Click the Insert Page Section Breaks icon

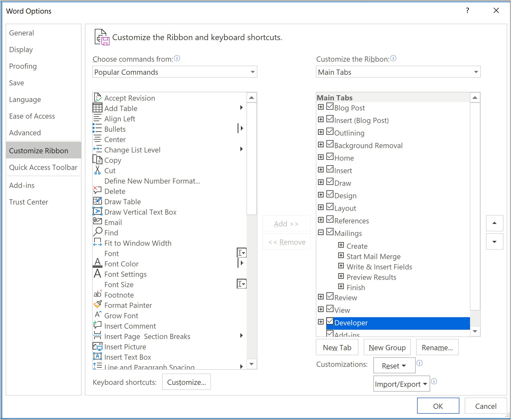tap(98, 336)
